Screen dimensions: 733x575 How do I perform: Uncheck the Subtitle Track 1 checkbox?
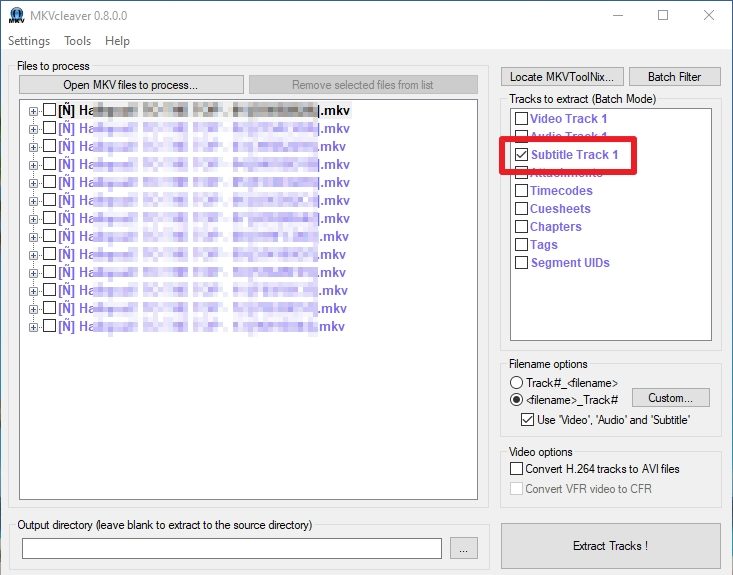point(521,154)
